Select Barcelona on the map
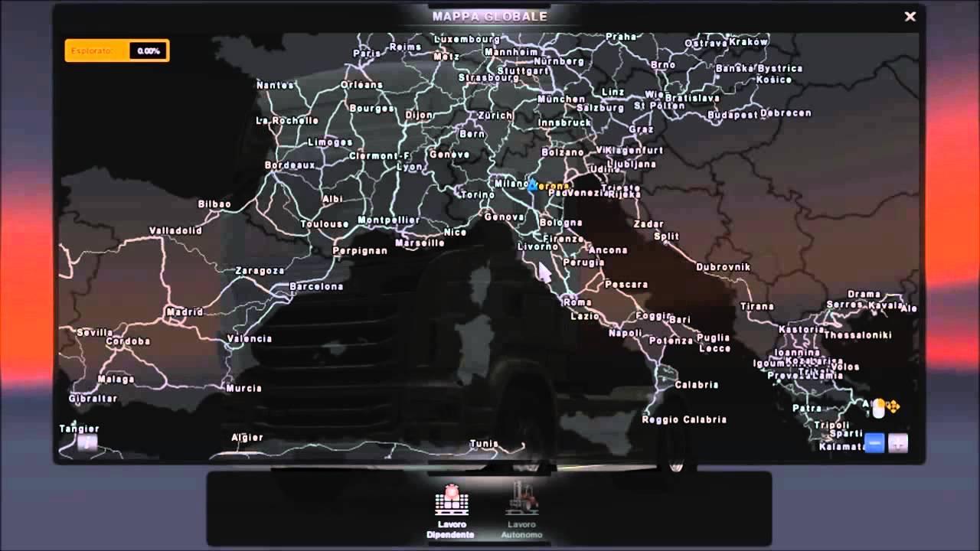 pyautogui.click(x=316, y=287)
